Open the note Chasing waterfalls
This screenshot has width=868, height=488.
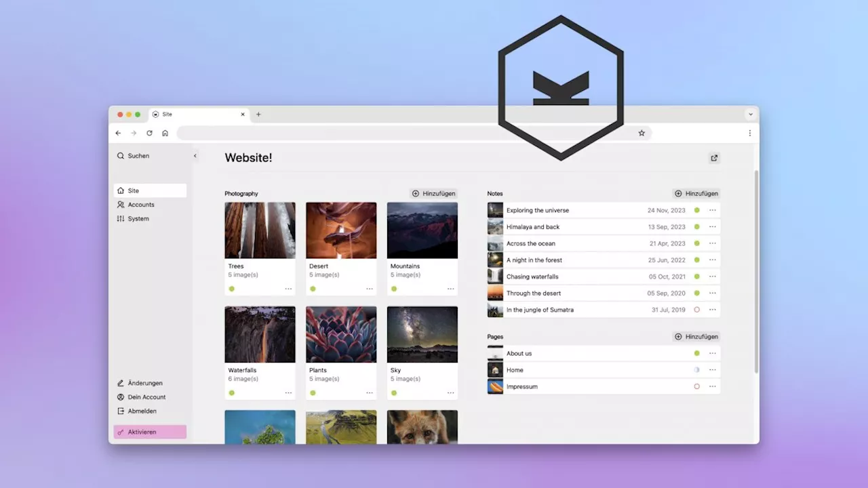point(604,277)
